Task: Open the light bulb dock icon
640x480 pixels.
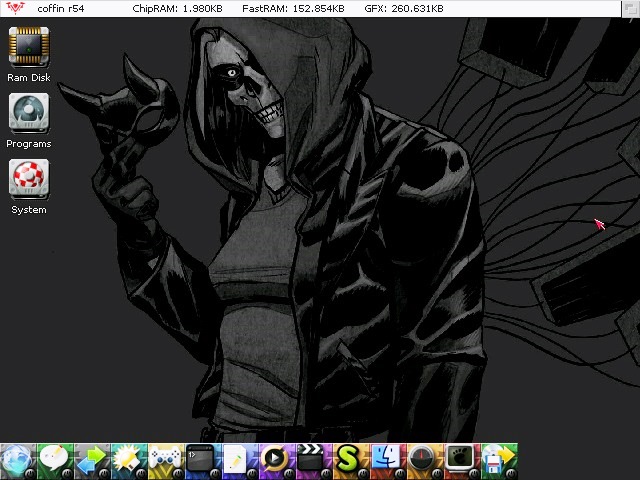Action: click(x=129, y=461)
